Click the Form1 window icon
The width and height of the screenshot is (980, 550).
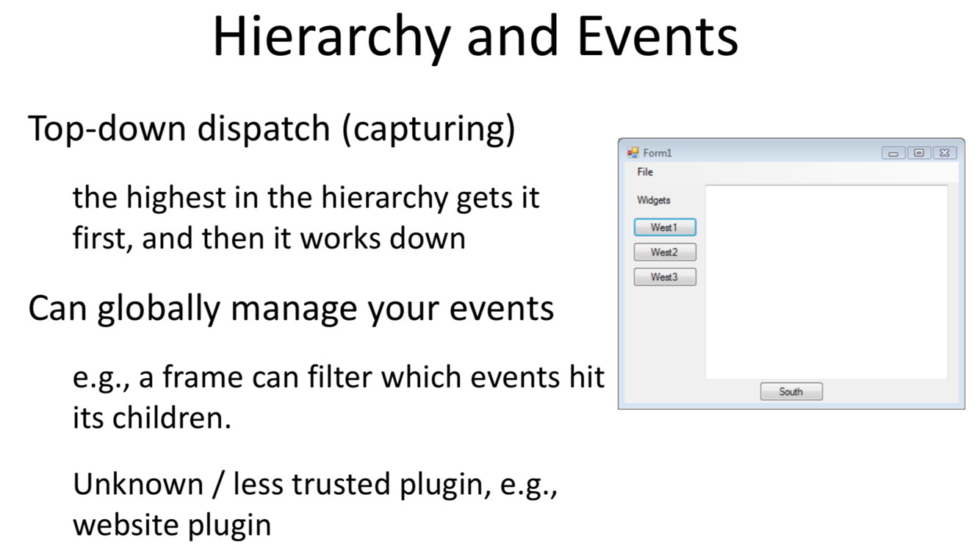[633, 152]
